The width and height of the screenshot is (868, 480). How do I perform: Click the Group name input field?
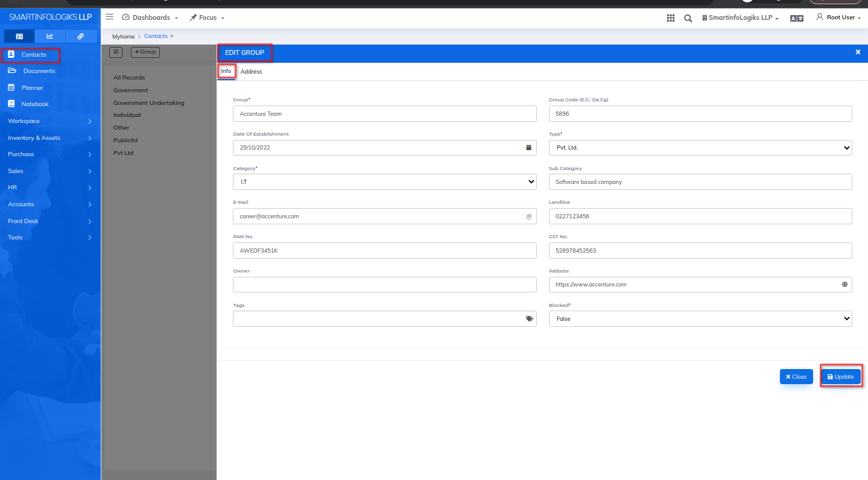point(385,113)
